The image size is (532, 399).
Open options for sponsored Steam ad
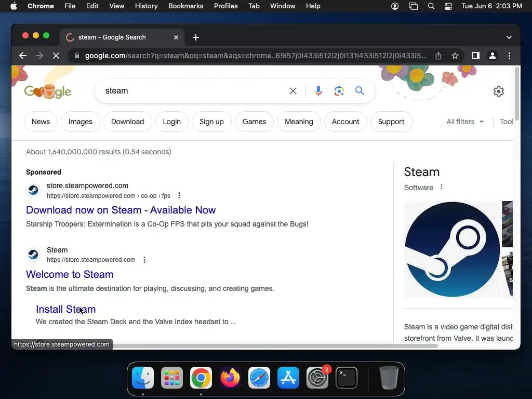pyautogui.click(x=179, y=195)
